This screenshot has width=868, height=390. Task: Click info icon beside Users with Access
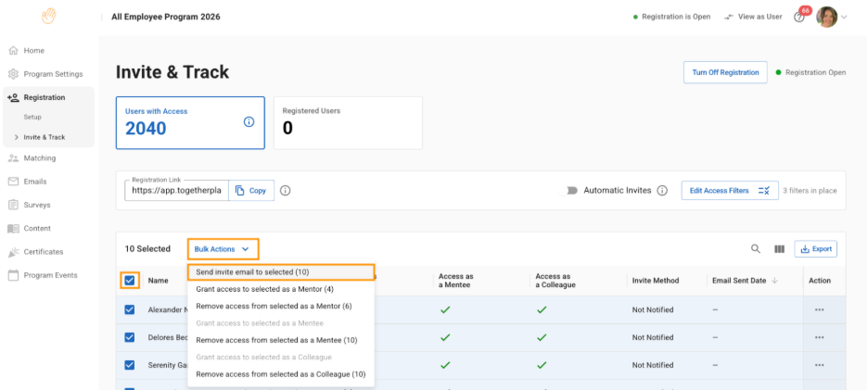pyautogui.click(x=249, y=121)
